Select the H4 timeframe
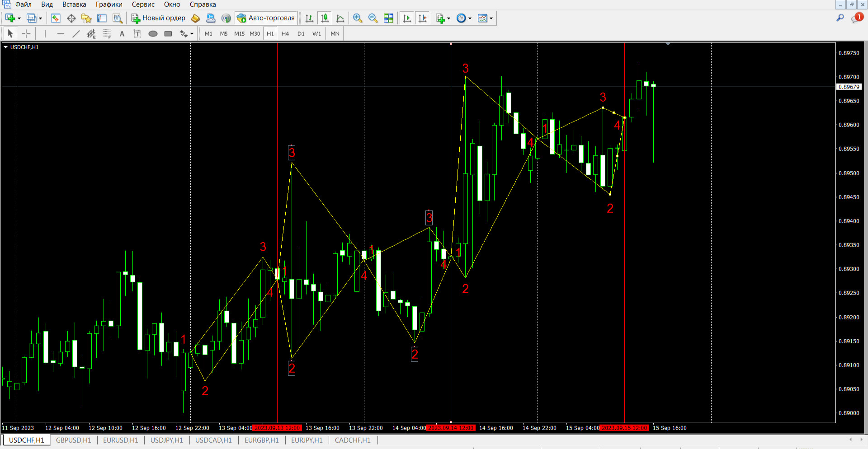868x449 pixels. [285, 33]
